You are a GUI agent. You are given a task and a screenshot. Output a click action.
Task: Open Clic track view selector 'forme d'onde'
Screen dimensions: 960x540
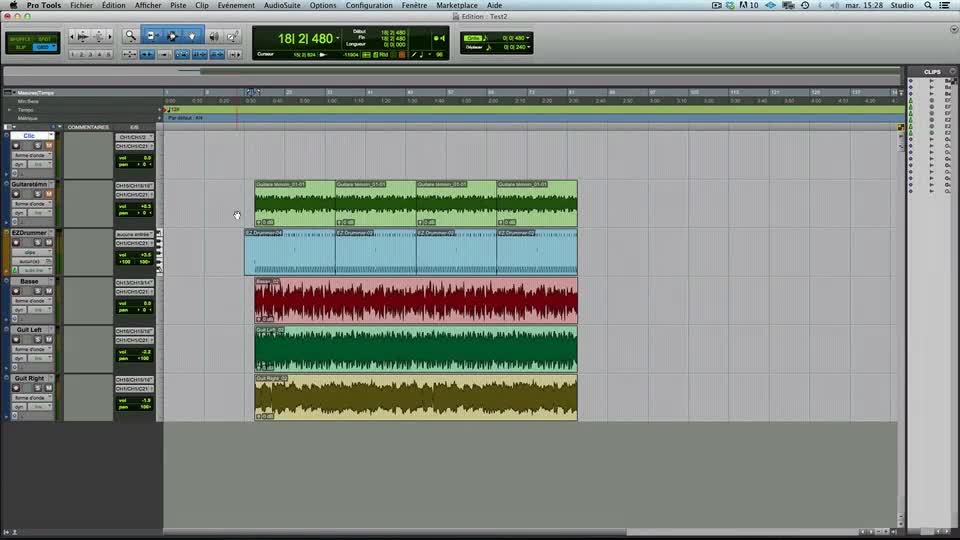pyautogui.click(x=32, y=156)
